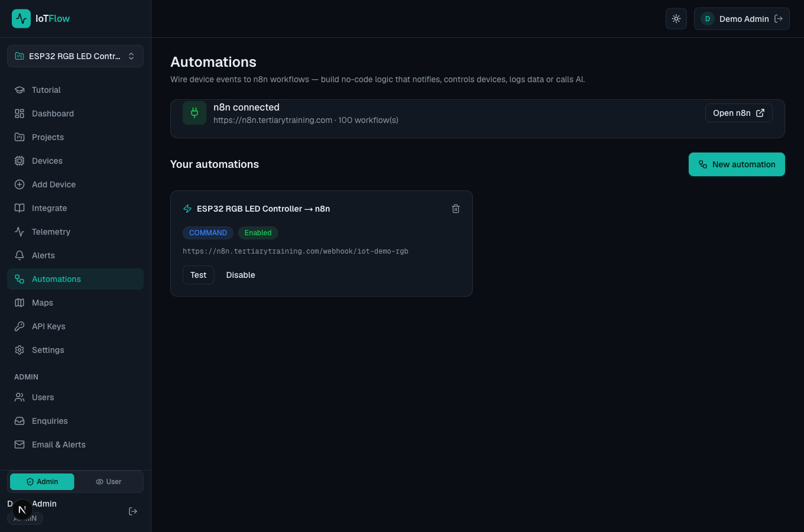This screenshot has width=804, height=532.
Task: Delete the ESP32 RGB LED Controller automation
Action: click(456, 209)
